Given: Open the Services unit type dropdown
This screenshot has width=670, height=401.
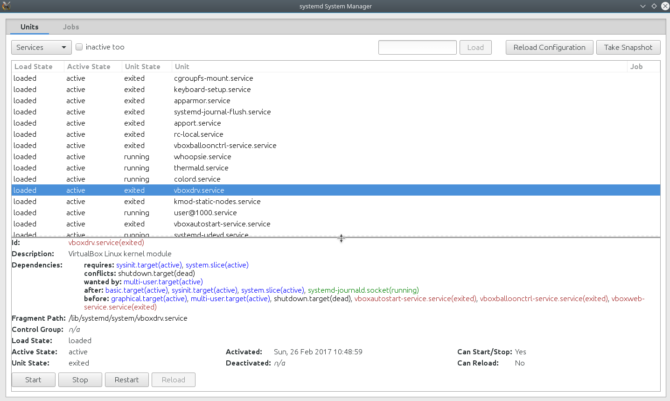Looking at the screenshot, I should [41, 47].
